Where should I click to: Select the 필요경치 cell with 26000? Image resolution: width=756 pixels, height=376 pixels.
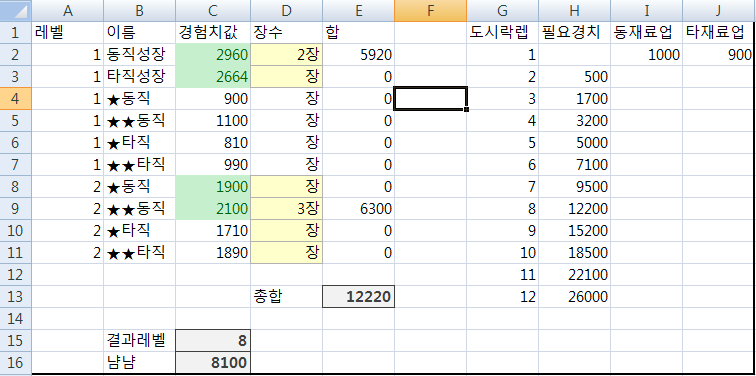[x=575, y=296]
